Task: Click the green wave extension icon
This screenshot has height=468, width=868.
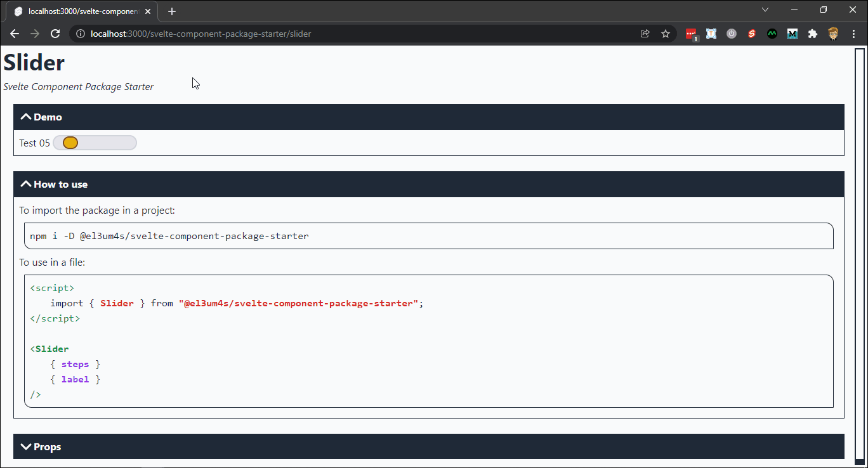Action: 772,34
